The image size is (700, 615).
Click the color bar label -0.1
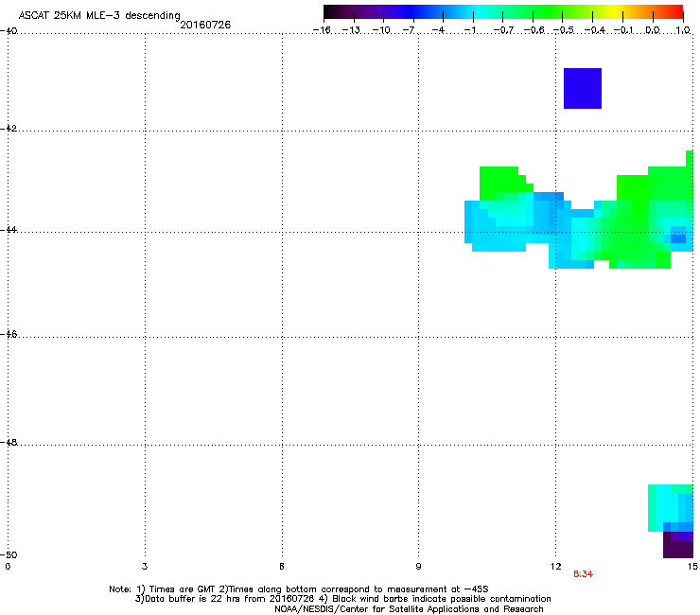623,30
